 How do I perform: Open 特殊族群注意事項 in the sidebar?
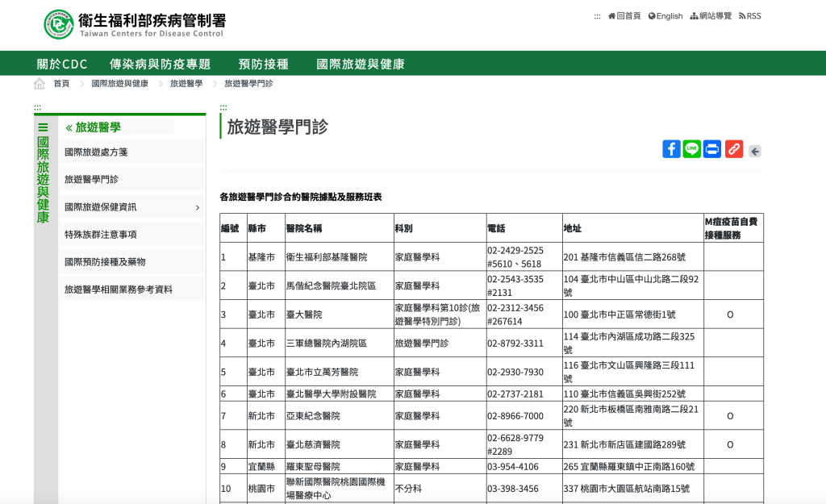pyautogui.click(x=131, y=235)
